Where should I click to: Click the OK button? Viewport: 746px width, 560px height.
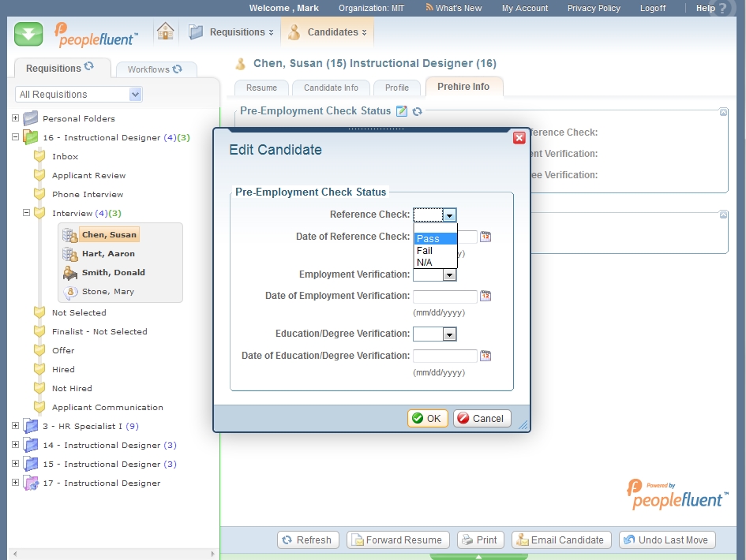click(427, 419)
